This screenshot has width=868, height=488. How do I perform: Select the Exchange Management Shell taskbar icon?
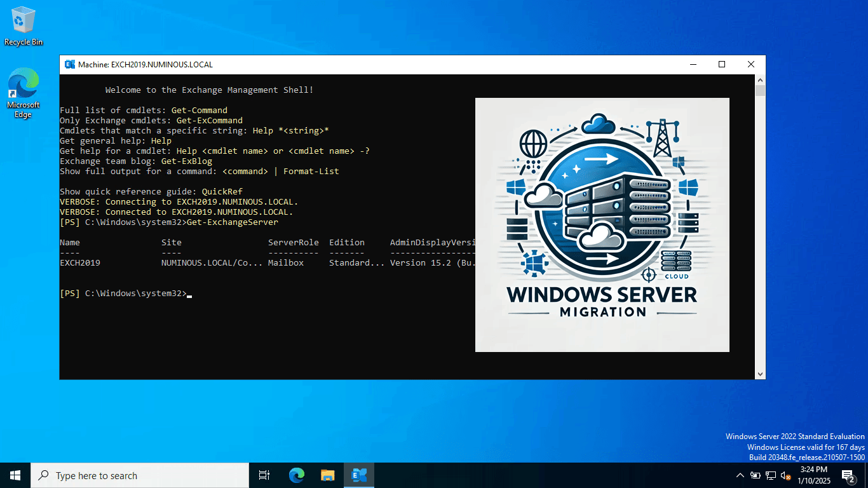[359, 475]
